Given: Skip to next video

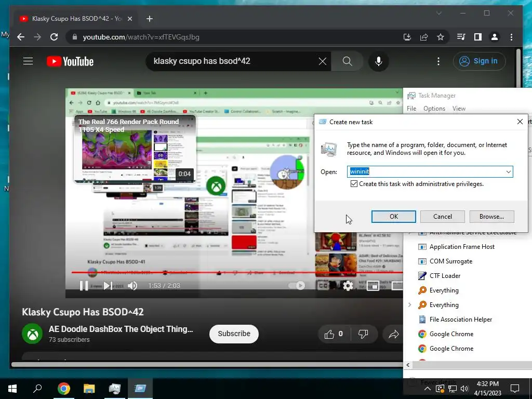Looking at the screenshot, I should 108,286.
